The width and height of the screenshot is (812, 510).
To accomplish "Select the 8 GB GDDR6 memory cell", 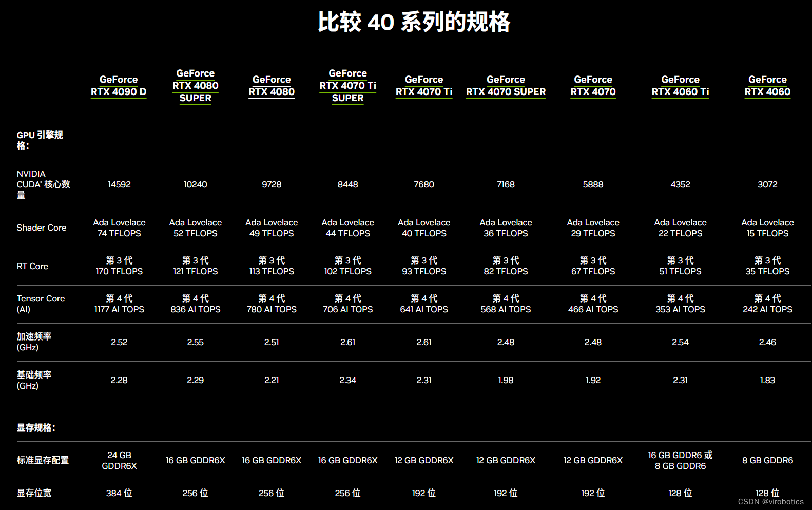I will pos(768,461).
